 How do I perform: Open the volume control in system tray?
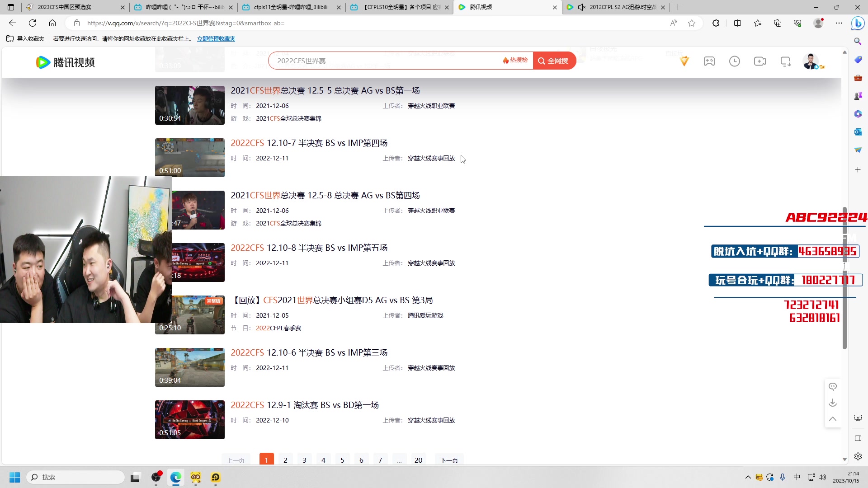click(x=822, y=477)
